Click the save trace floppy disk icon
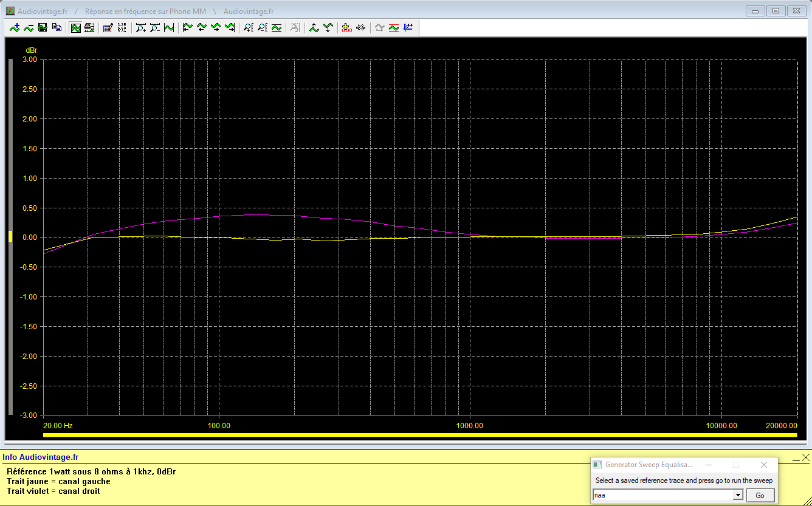 coord(43,27)
